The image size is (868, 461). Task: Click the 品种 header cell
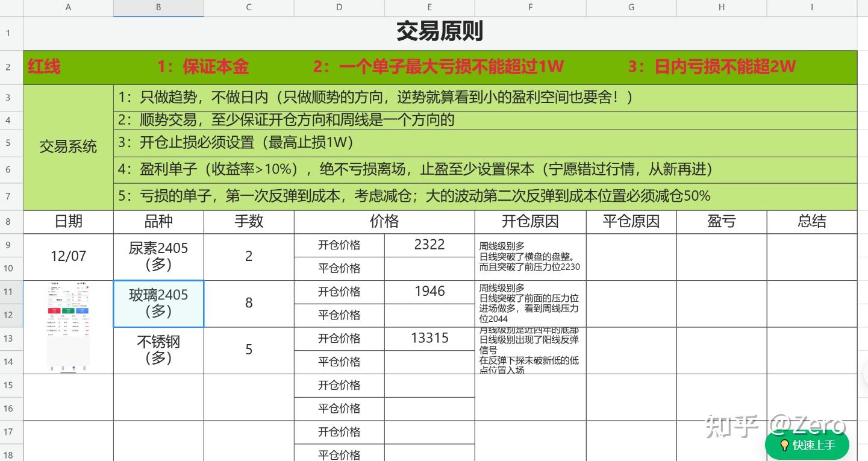158,222
